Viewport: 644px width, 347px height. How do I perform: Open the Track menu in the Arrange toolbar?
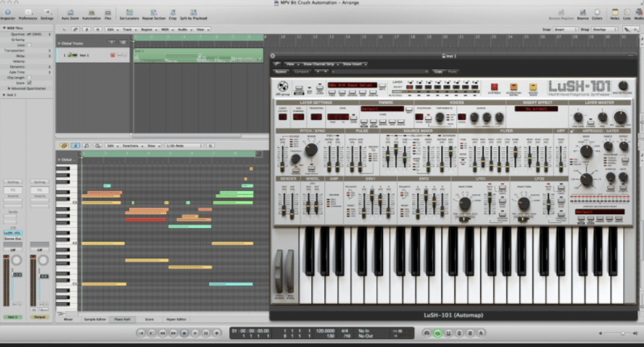(129, 29)
